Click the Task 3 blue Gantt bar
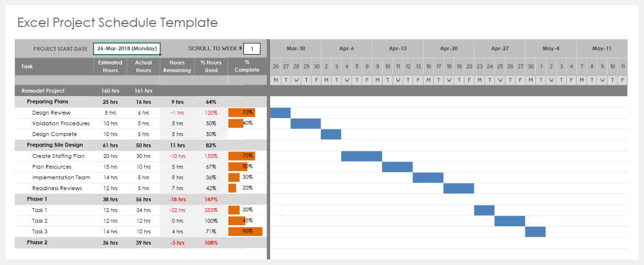The width and height of the screenshot is (644, 265). click(x=535, y=232)
